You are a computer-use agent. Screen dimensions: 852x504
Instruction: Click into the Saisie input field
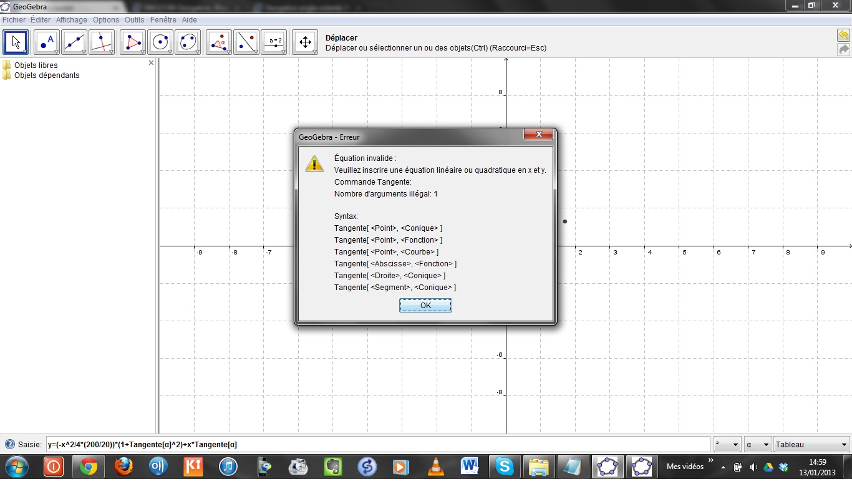(x=377, y=445)
